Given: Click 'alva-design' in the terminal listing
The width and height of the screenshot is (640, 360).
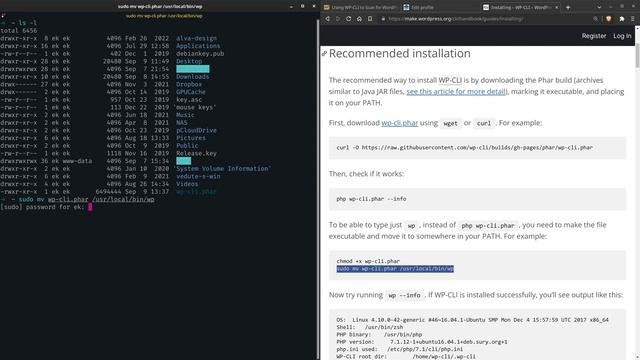Looking at the screenshot, I should pos(196,38).
